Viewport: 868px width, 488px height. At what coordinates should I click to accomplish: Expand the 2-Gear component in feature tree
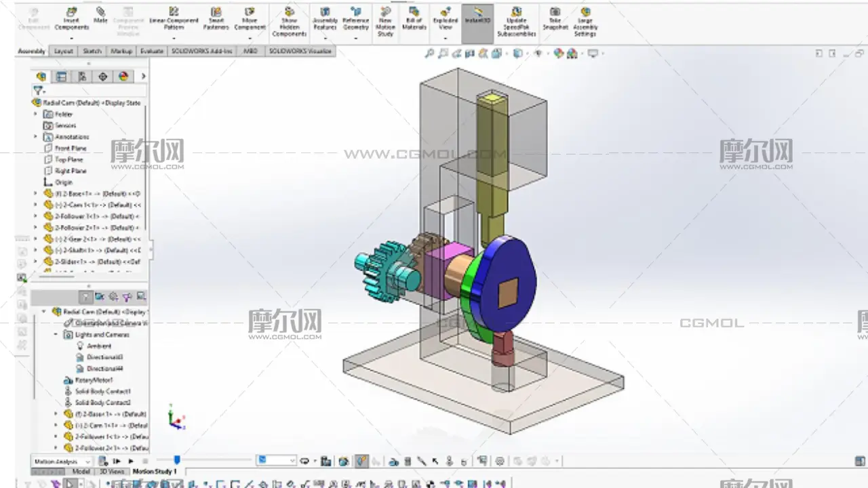(x=36, y=239)
